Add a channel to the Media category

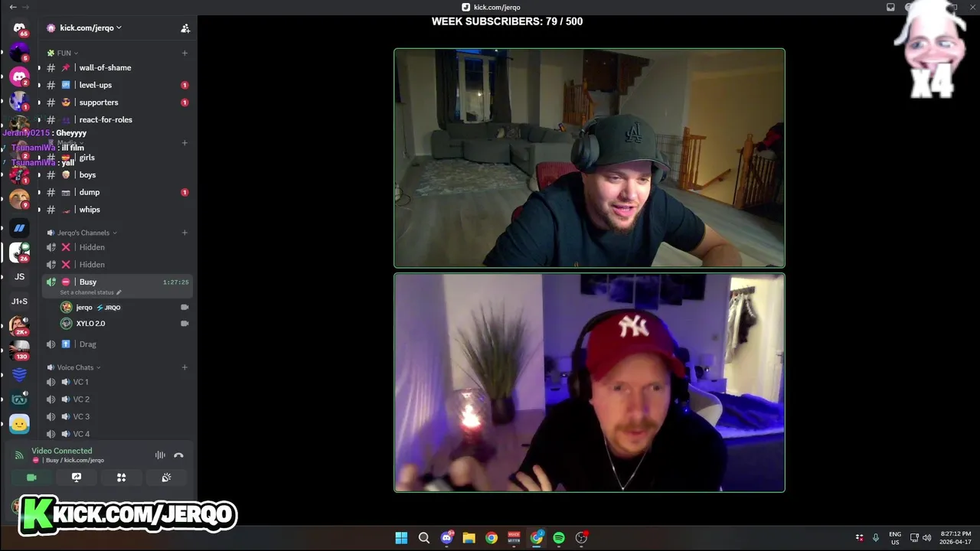(185, 142)
